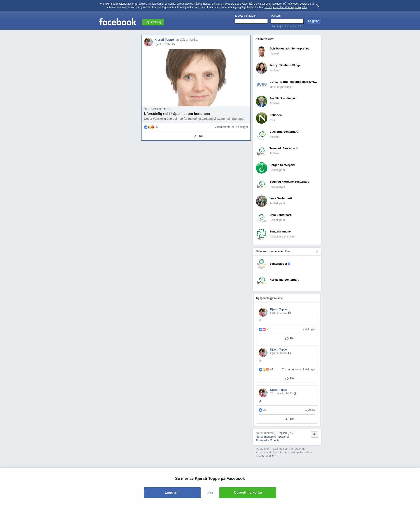Open Jenny Elisabeth Klinge profile picture

coord(261,68)
